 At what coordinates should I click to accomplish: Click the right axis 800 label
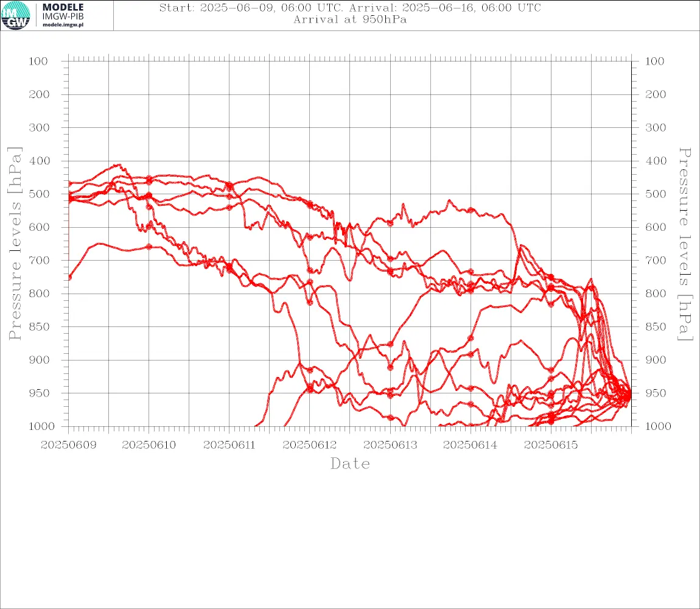(656, 294)
